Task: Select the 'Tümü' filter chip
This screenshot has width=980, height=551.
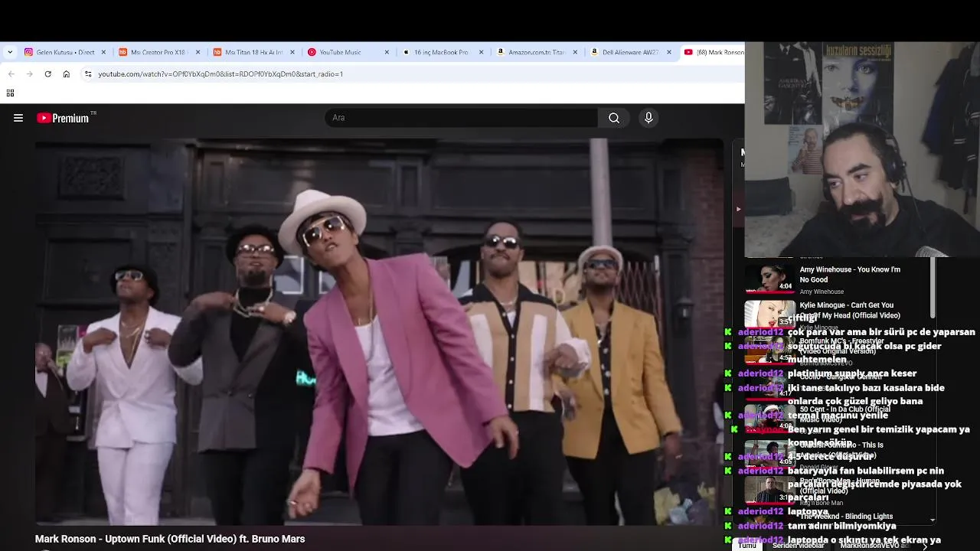Action: point(747,545)
